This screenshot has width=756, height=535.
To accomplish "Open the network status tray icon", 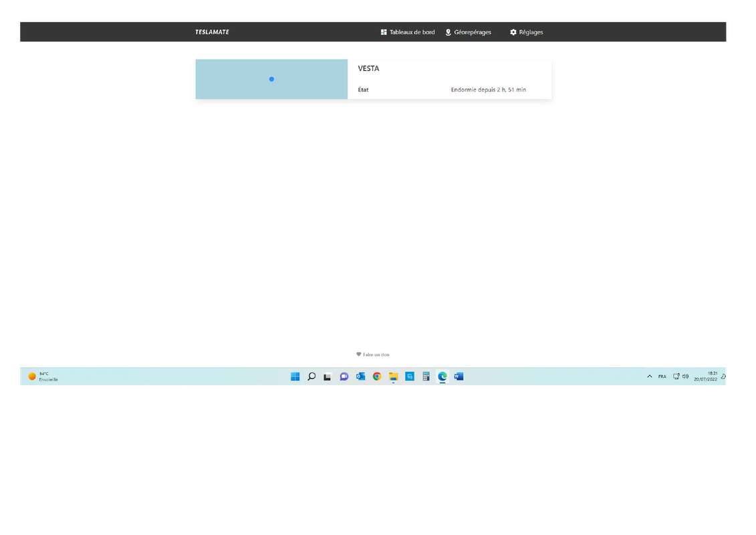I will pyautogui.click(x=676, y=377).
